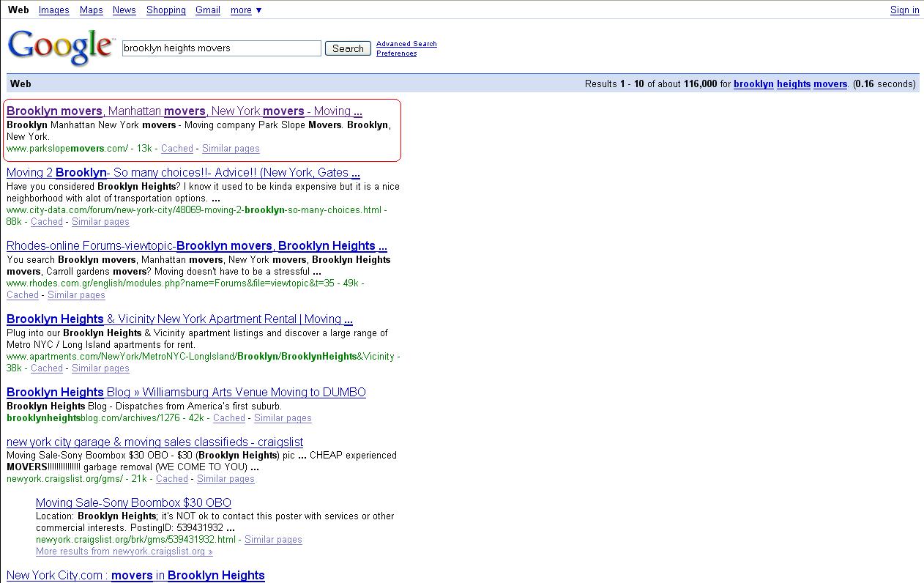
Task: Open 'Moving 2 Brooklyn- So many choices' result
Action: coord(183,173)
